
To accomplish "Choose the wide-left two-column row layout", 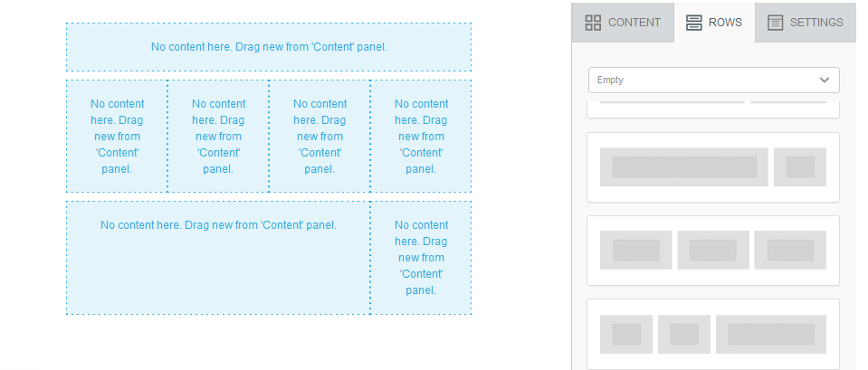I will pos(713,167).
